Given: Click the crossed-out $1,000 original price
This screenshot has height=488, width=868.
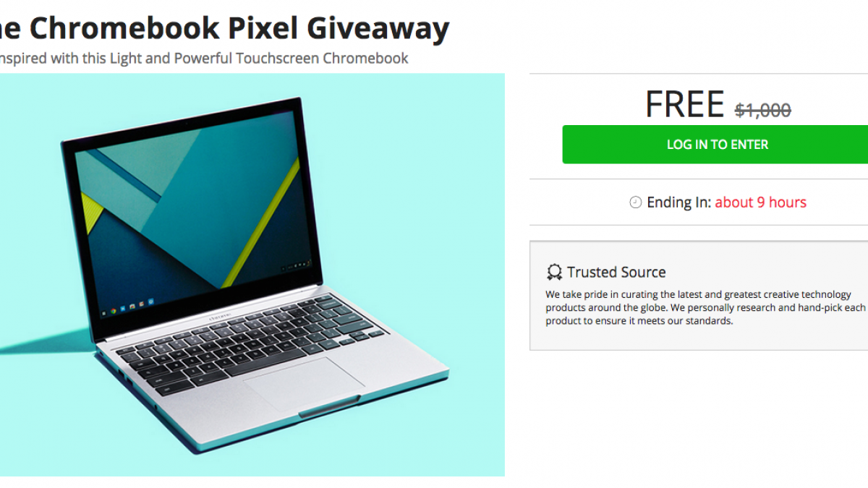Looking at the screenshot, I should click(762, 110).
